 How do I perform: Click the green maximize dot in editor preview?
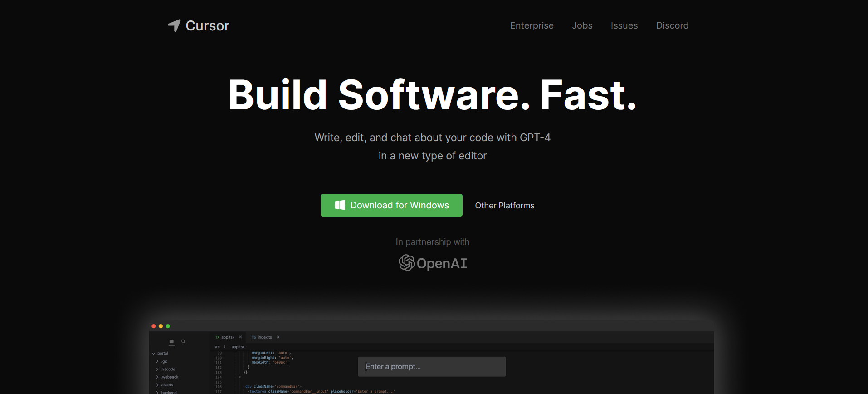tap(168, 326)
